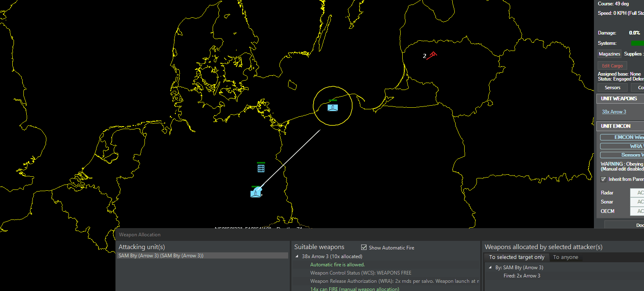Select SAM Bty (Arrow 3) attacking unit row
Screen dimensions: 644x291
coord(203,256)
